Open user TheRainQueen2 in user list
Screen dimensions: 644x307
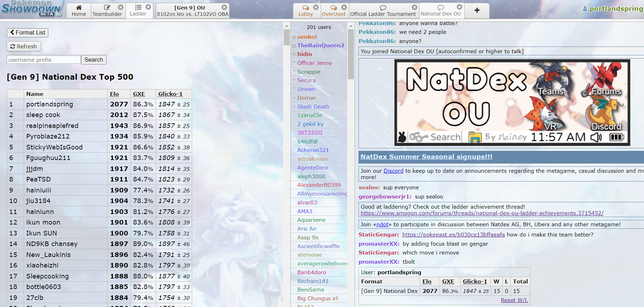(319, 45)
